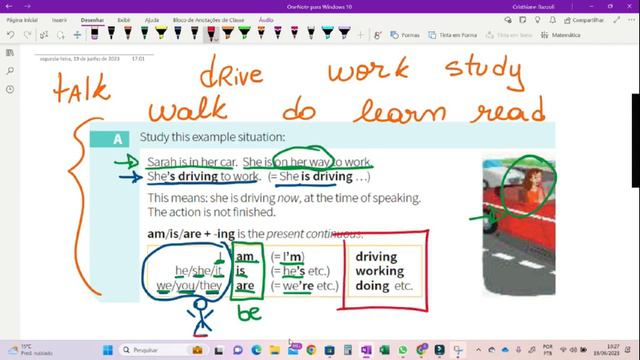Pick the orange highlighter pen
640x360 pixels.
[228, 33]
